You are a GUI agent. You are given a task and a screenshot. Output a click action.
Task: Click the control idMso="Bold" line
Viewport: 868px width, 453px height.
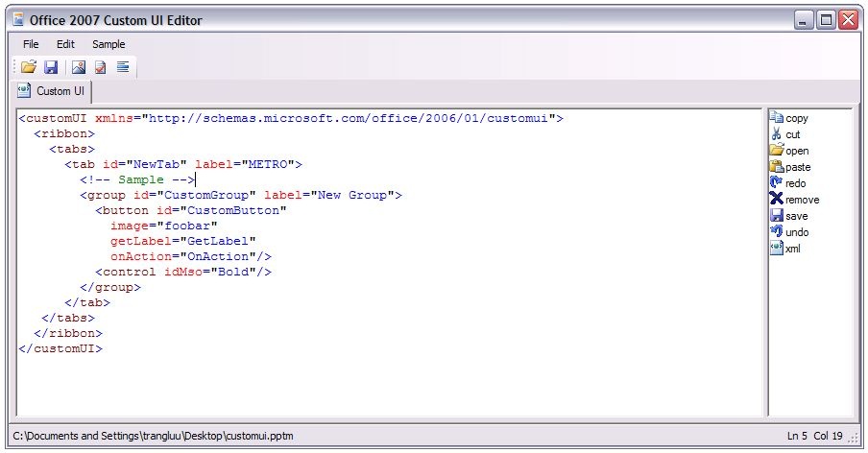click(183, 273)
